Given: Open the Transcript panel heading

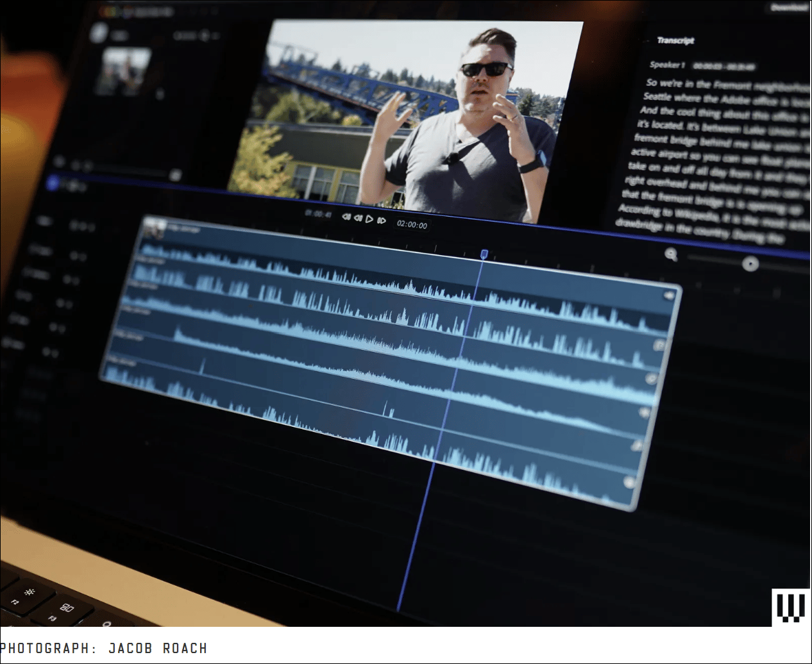Looking at the screenshot, I should point(675,40).
